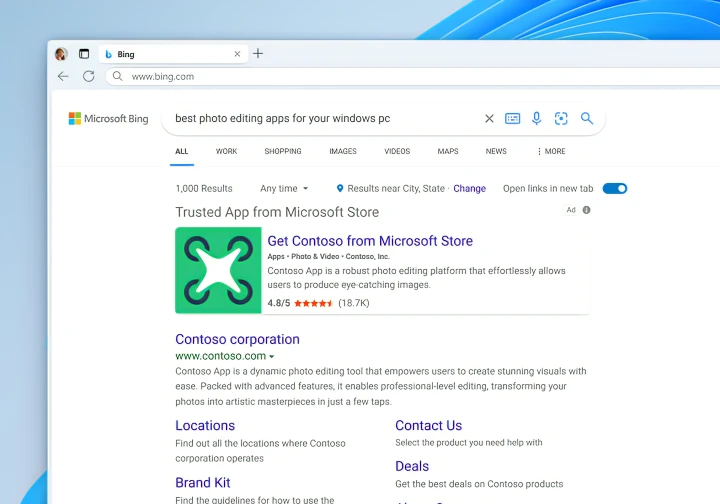Open the Contact Us sitelink

click(428, 426)
